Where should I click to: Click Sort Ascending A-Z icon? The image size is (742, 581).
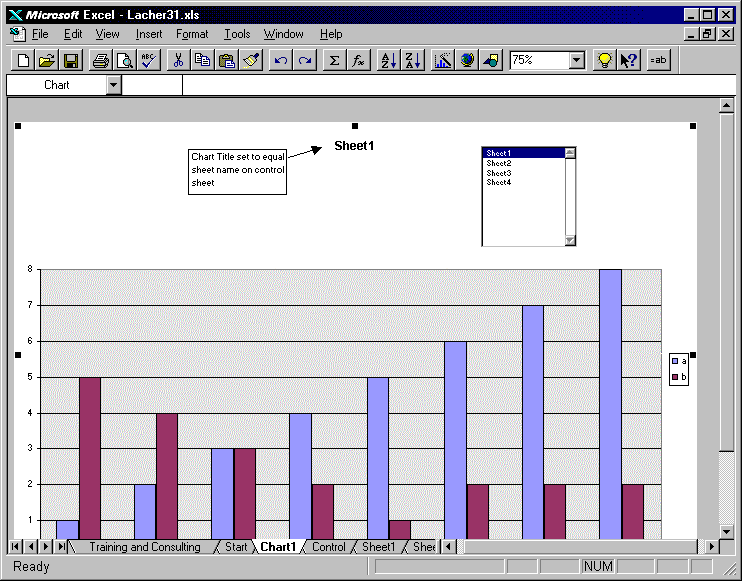[x=389, y=61]
